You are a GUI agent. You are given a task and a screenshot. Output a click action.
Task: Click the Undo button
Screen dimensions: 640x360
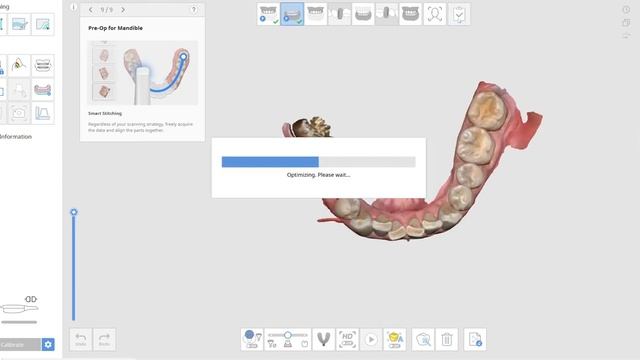(x=80, y=340)
